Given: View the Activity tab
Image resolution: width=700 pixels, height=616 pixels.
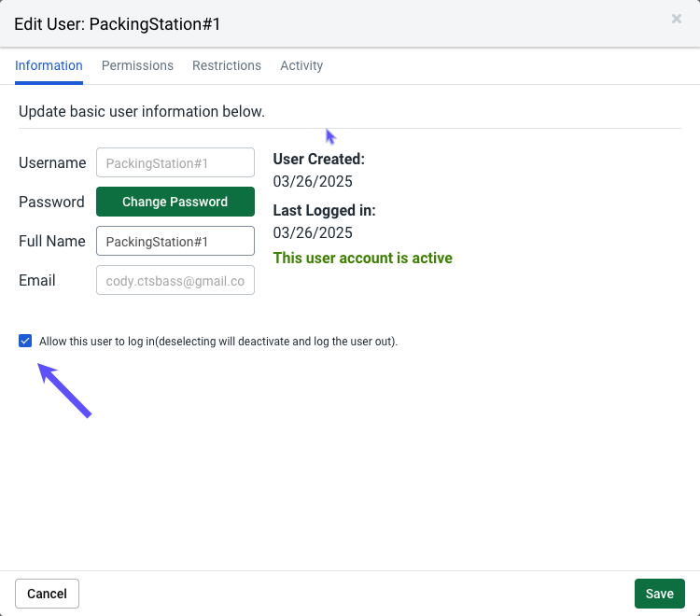Looking at the screenshot, I should 301,65.
